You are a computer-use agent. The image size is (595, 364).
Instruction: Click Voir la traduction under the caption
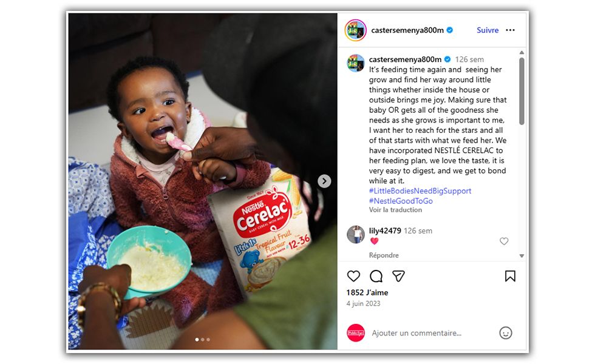click(x=395, y=210)
